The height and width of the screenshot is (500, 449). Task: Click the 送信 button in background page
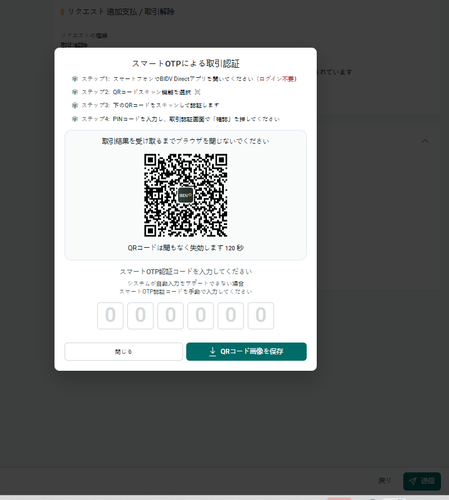point(422,481)
